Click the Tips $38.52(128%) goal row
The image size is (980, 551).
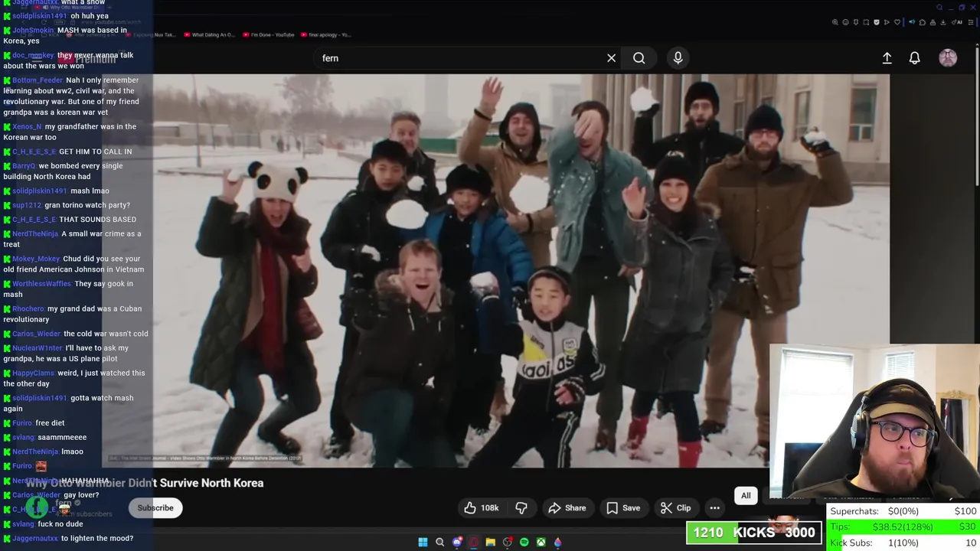click(903, 527)
